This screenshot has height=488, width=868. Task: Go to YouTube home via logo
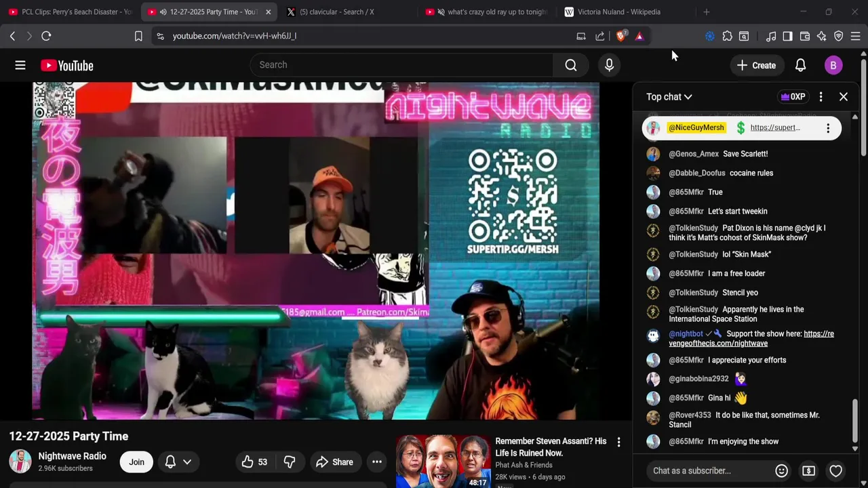pyautogui.click(x=66, y=65)
